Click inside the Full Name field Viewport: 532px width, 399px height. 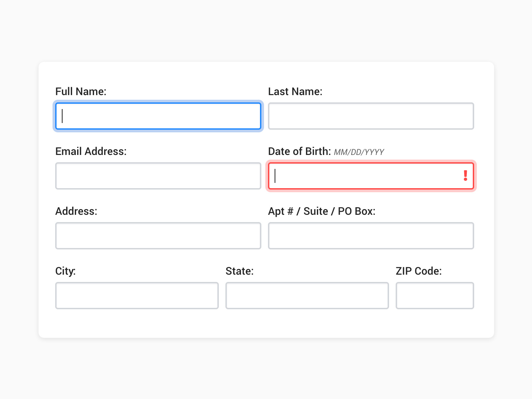tap(158, 116)
